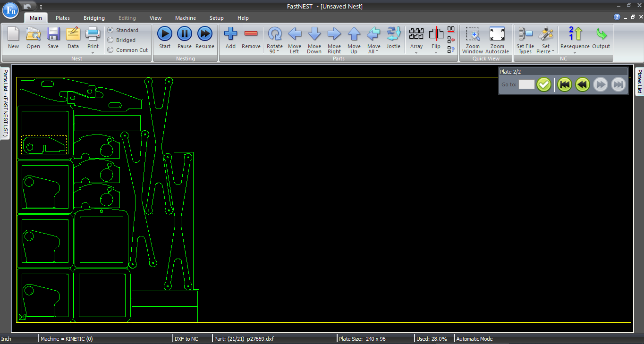Click the Move All icon

coord(373,34)
